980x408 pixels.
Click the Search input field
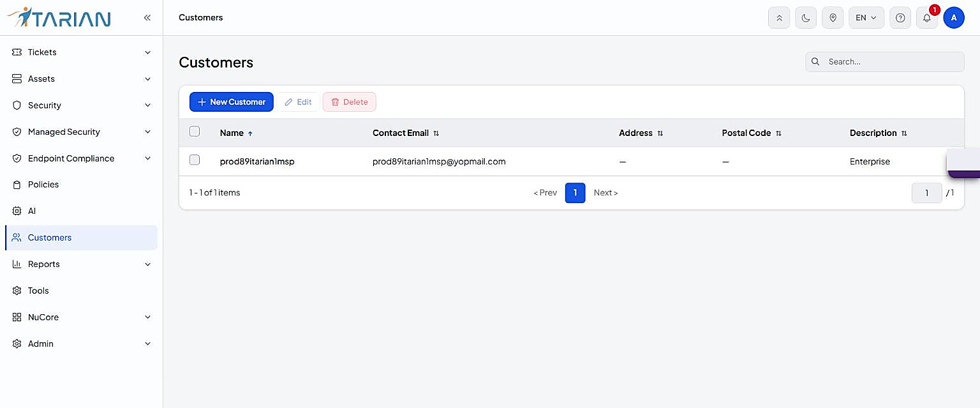point(885,62)
